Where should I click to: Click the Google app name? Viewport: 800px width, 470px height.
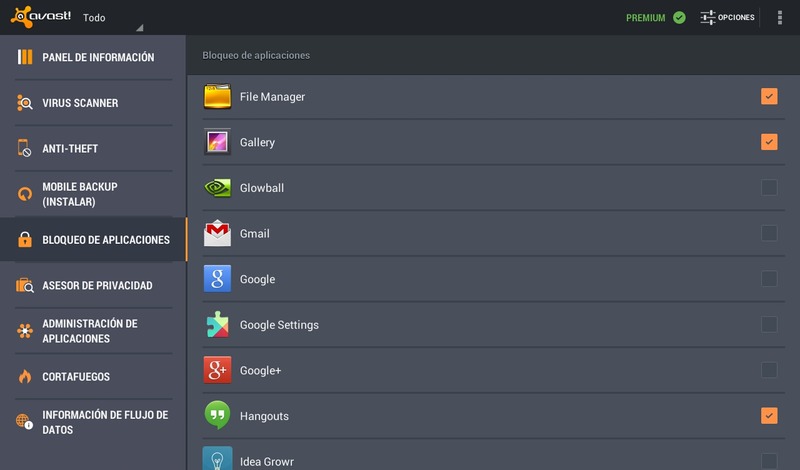[x=257, y=280]
